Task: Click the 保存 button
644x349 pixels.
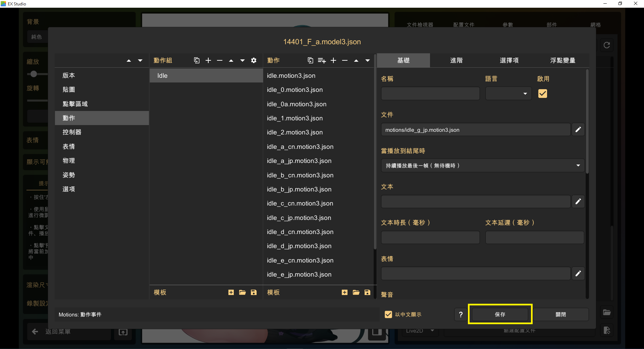Action: pos(500,314)
